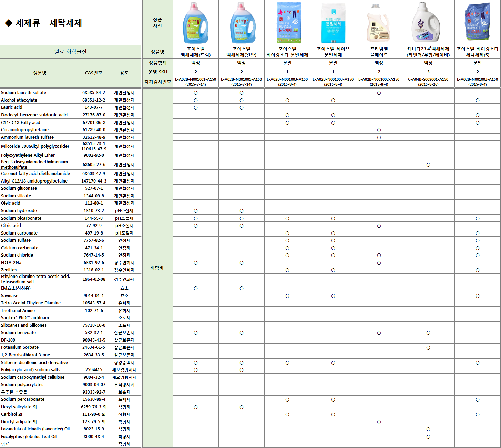Select the 'Eucalyptus globulus Leaf Oil' cell
This screenshot has width=501, height=448.
click(x=40, y=437)
